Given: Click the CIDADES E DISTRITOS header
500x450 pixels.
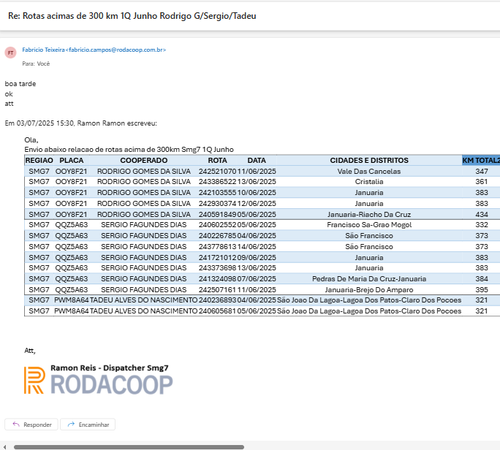Looking at the screenshot, I should (x=369, y=160).
